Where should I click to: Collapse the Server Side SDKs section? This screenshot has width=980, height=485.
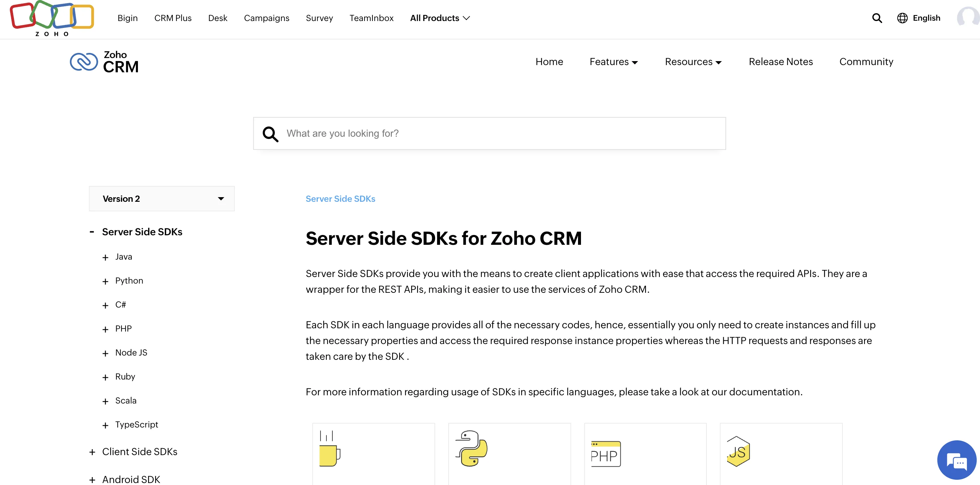tap(92, 231)
